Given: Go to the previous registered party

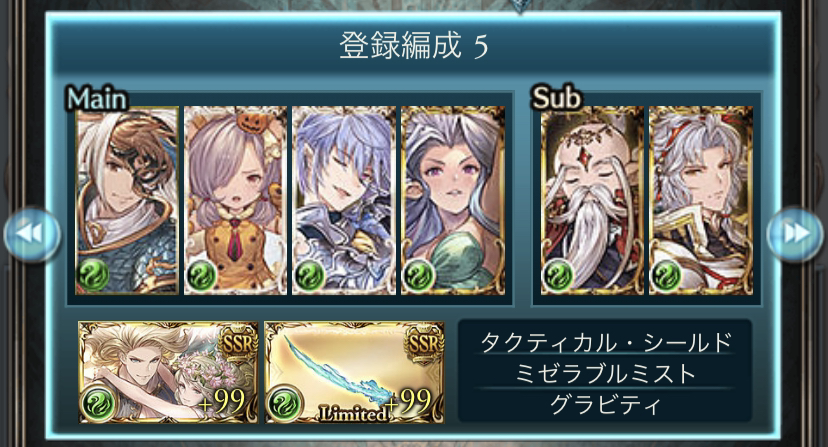Looking at the screenshot, I should (x=32, y=234).
